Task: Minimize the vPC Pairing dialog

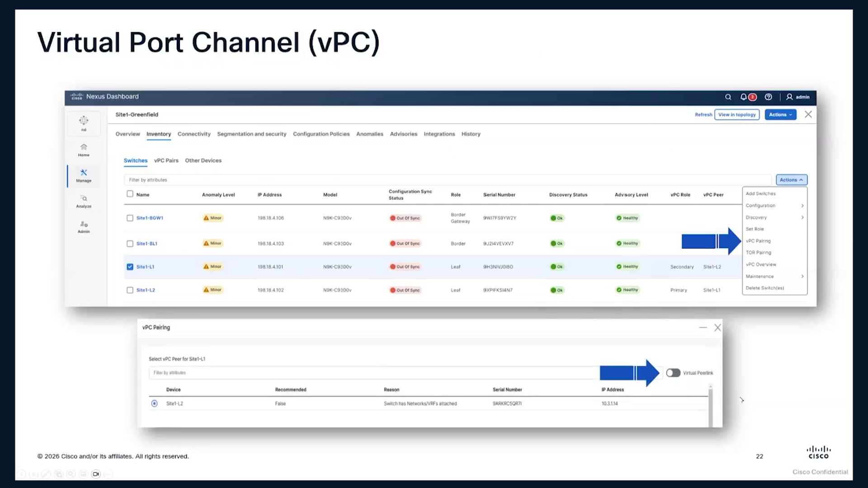Action: pos(703,328)
